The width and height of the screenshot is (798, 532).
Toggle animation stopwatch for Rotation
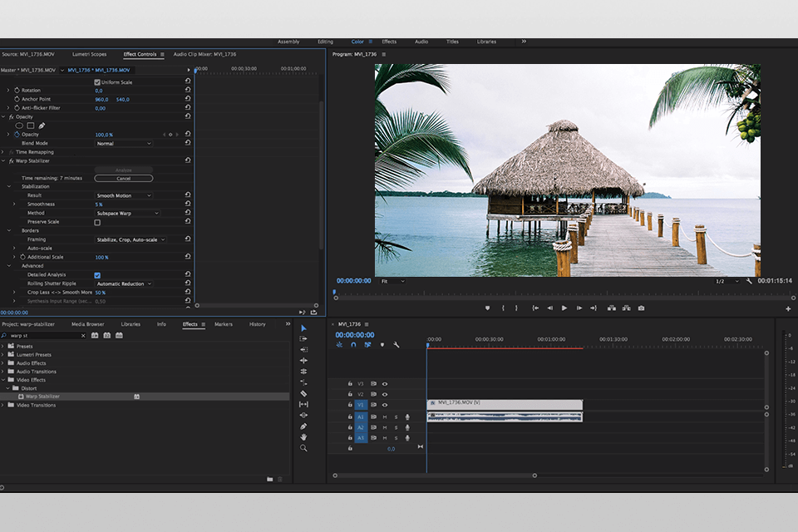(x=17, y=90)
